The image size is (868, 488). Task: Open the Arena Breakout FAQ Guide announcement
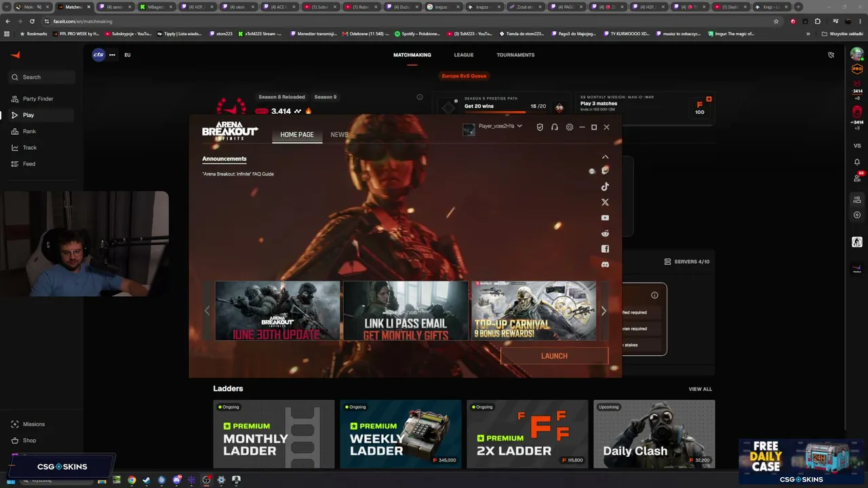pos(238,174)
